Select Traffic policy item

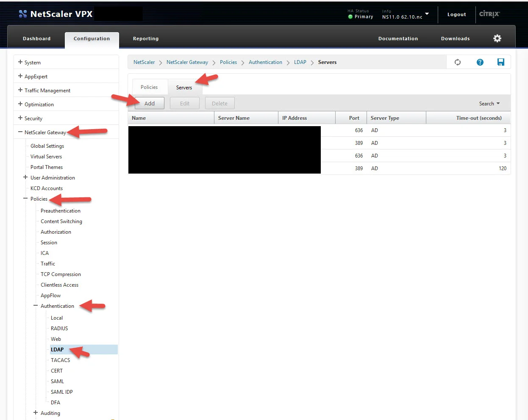(x=48, y=264)
